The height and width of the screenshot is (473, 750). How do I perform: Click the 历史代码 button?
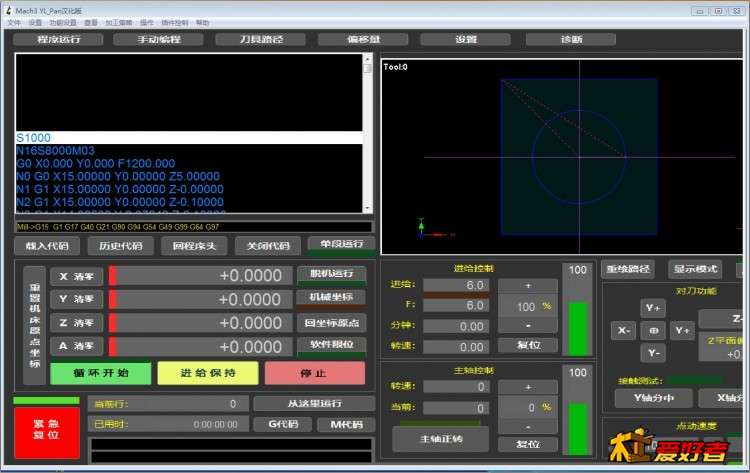click(x=121, y=246)
